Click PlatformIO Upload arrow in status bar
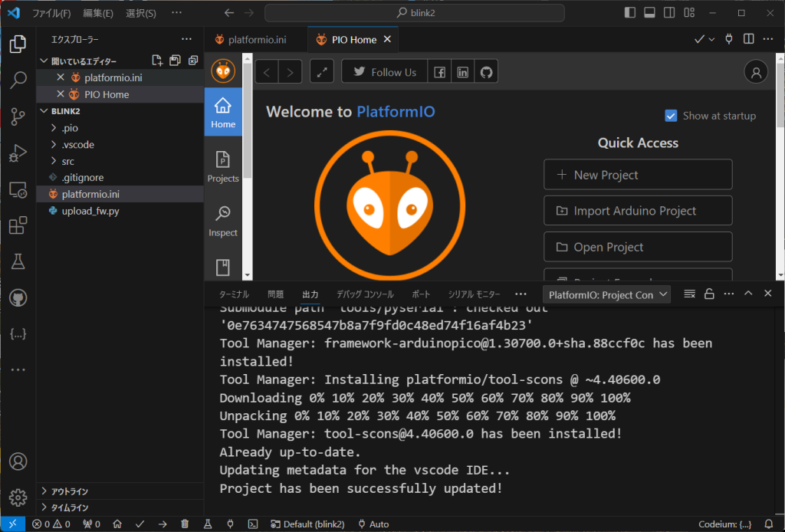 pos(163,524)
